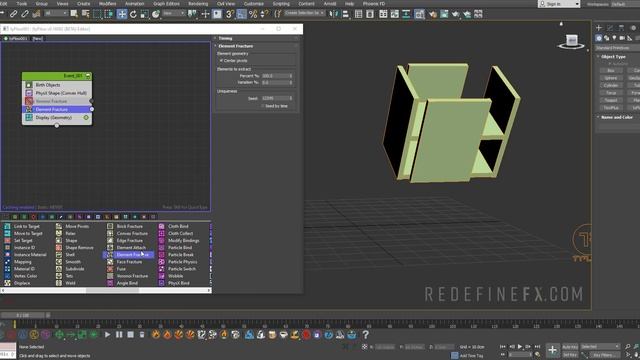The width and height of the screenshot is (640, 360).
Task: Click the horizontal scrollbar below operator depot
Action: pos(106,291)
